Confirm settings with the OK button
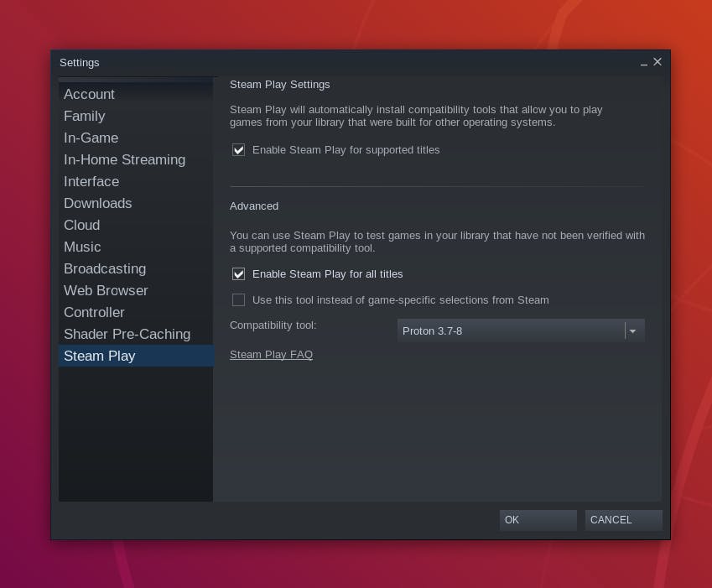This screenshot has height=588, width=712. (538, 520)
